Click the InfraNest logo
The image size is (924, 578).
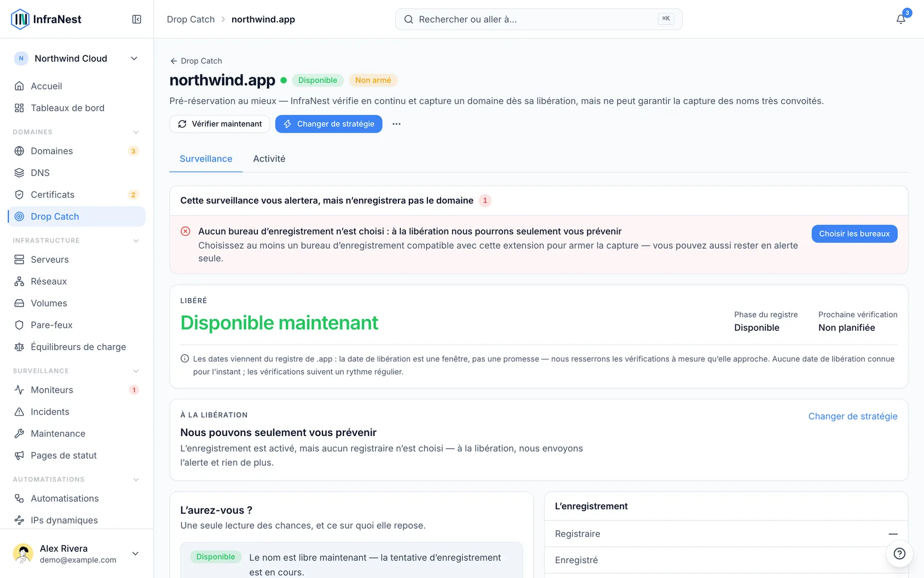47,19
